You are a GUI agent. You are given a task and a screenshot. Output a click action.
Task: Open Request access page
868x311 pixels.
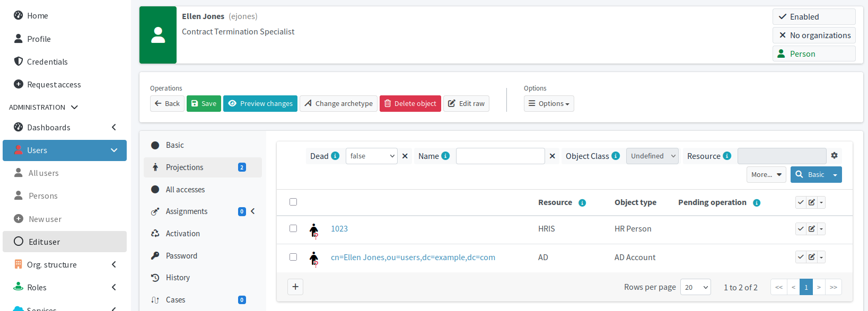[65, 84]
